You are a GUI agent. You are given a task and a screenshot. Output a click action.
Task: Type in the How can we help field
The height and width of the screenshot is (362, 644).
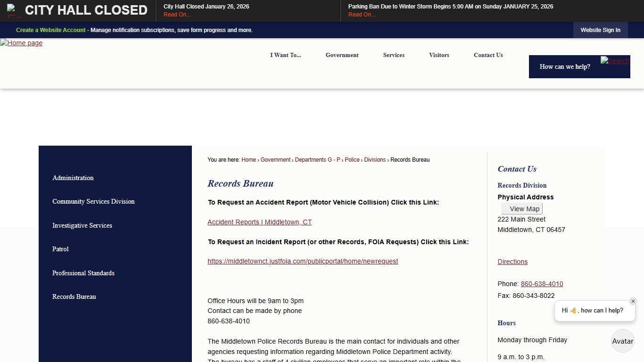[x=566, y=67]
